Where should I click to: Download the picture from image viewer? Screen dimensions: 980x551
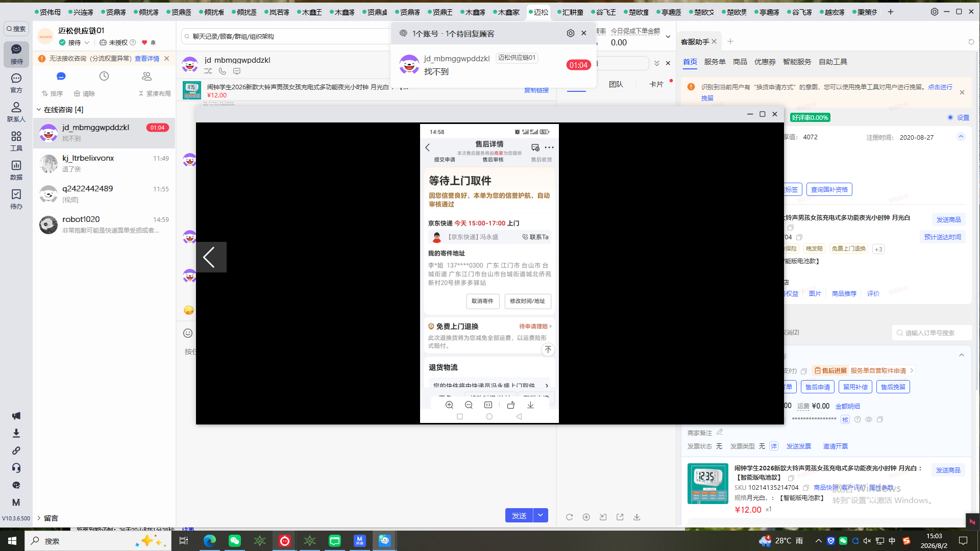531,405
